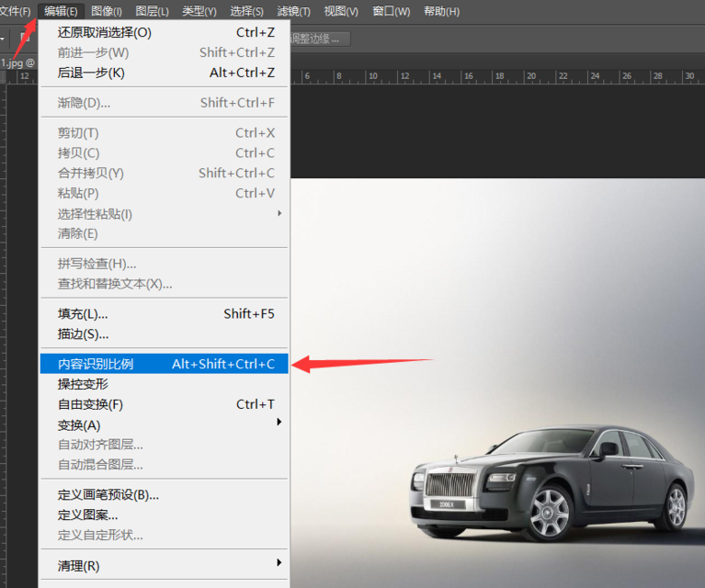Open the 帮助(H) menu
The height and width of the screenshot is (588, 705).
pyautogui.click(x=441, y=11)
